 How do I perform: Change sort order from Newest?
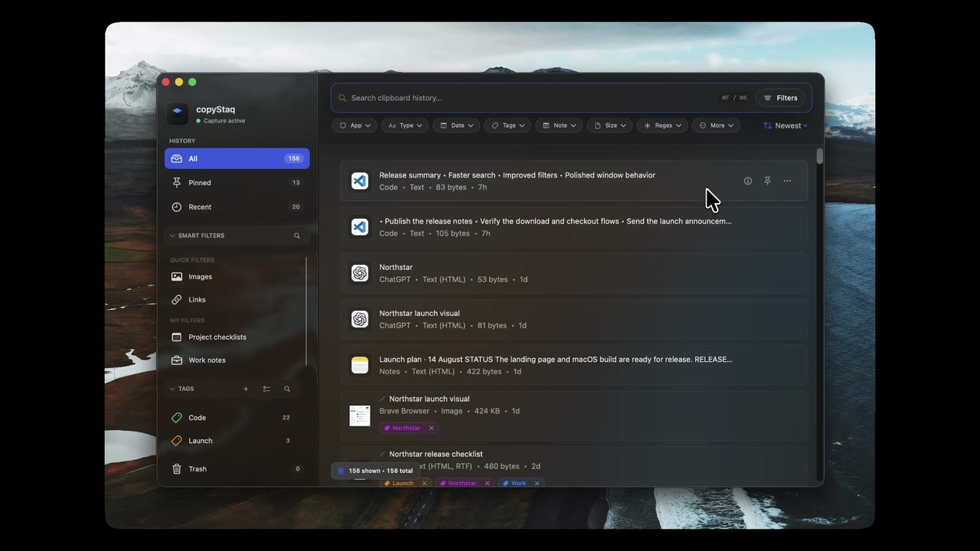[x=786, y=126]
